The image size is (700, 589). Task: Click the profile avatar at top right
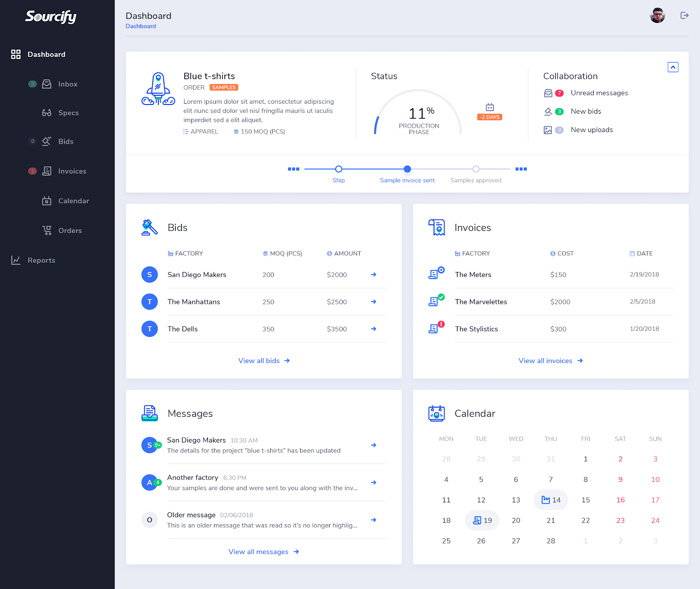pos(657,15)
